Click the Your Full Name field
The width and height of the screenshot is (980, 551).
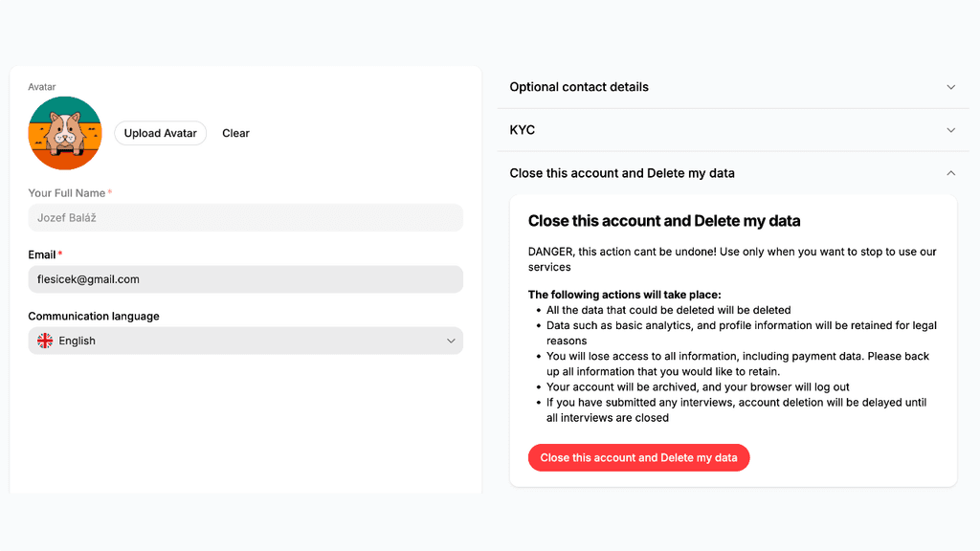tap(246, 218)
